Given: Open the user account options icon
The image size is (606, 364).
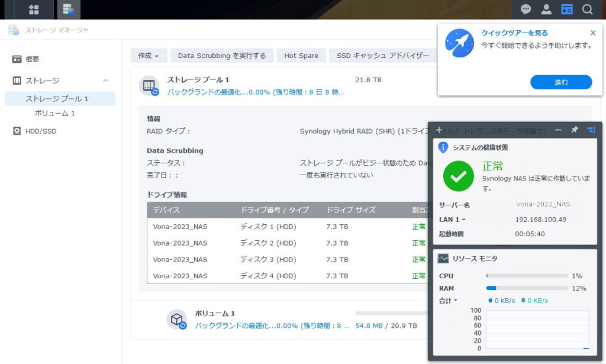Looking at the screenshot, I should point(546,9).
